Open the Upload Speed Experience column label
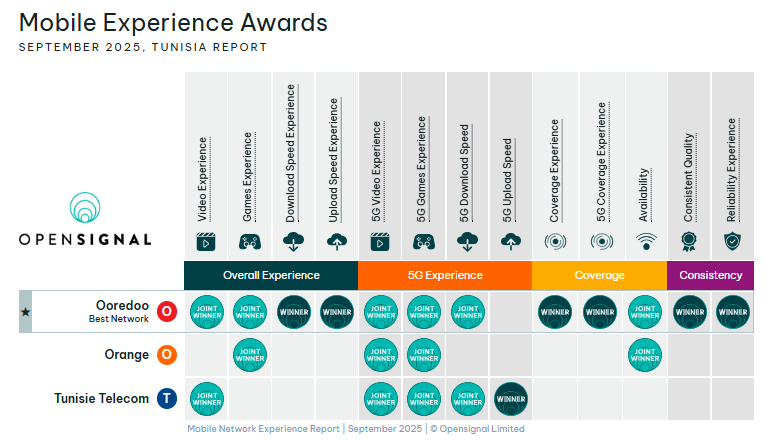Viewport: 779px width, 441px height. 334,160
